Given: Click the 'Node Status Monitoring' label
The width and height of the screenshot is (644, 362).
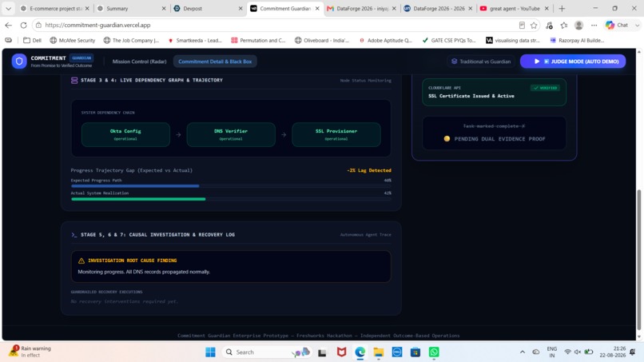Looking at the screenshot, I should [365, 81].
